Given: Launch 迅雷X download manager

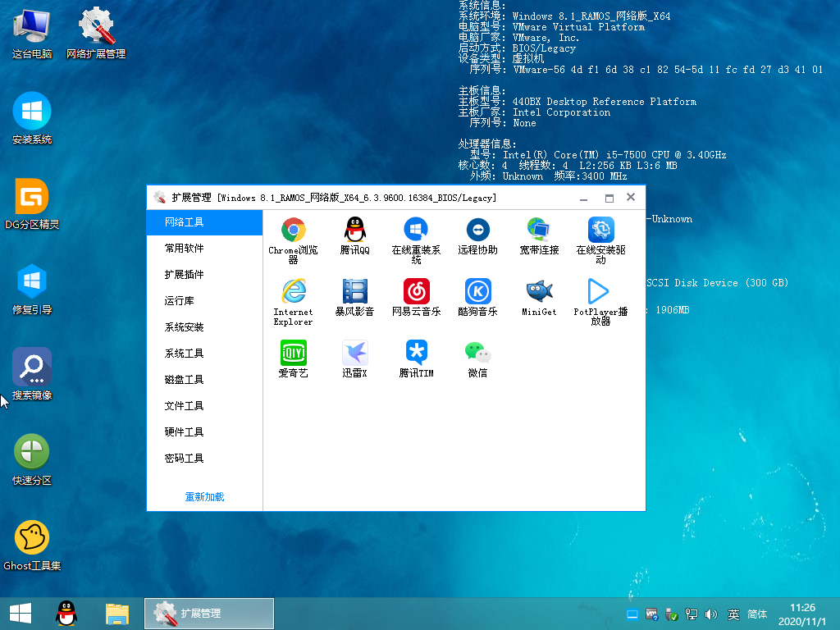Looking at the screenshot, I should coord(354,359).
